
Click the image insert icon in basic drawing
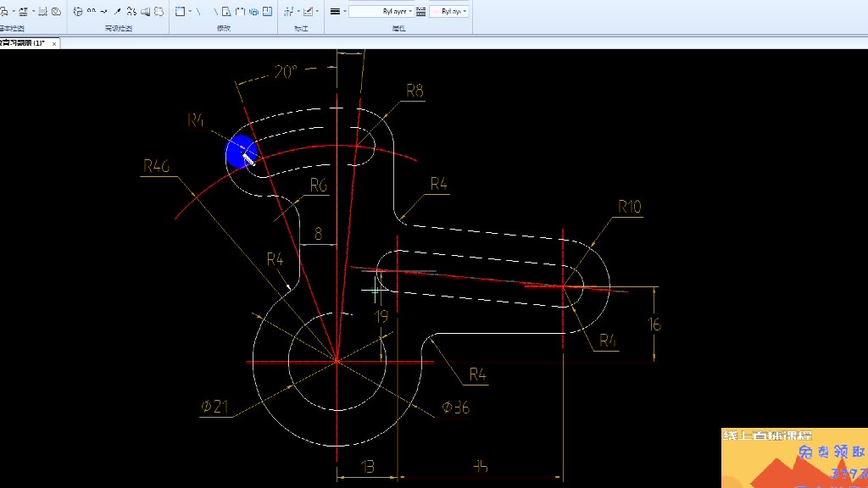click(42, 12)
